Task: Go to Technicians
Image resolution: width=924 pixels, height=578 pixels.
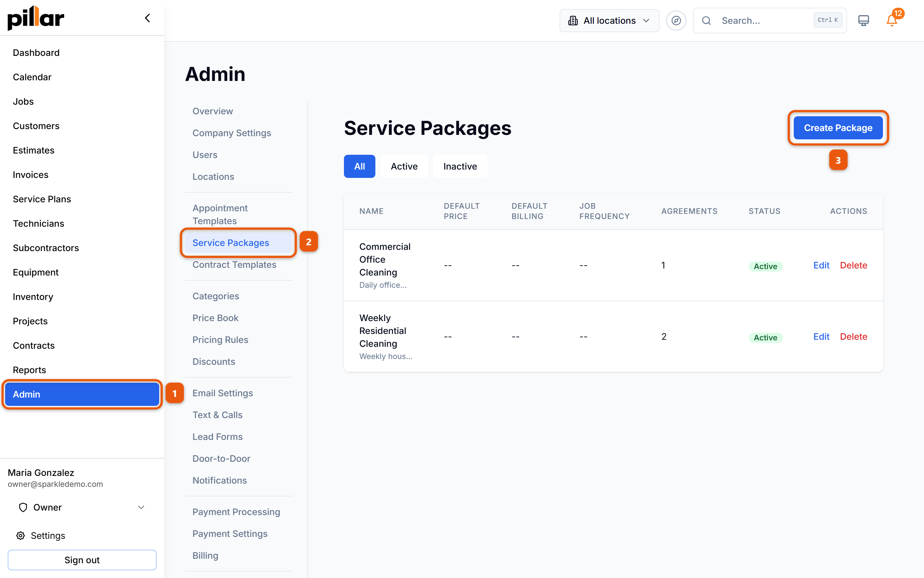Action: [x=82, y=223]
